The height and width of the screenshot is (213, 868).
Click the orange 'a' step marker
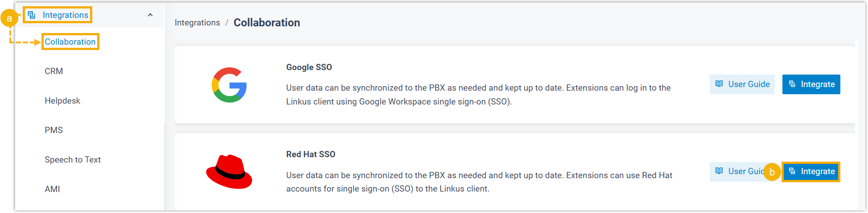click(9, 18)
